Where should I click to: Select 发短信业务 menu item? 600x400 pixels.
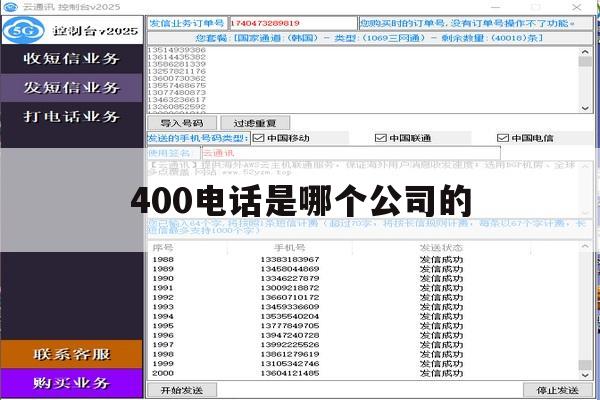72,88
